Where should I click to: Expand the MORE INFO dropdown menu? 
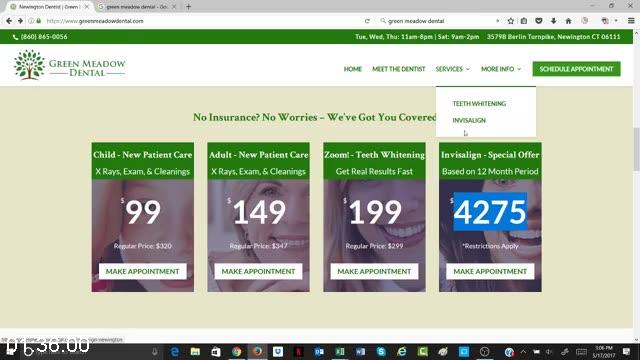click(501, 69)
